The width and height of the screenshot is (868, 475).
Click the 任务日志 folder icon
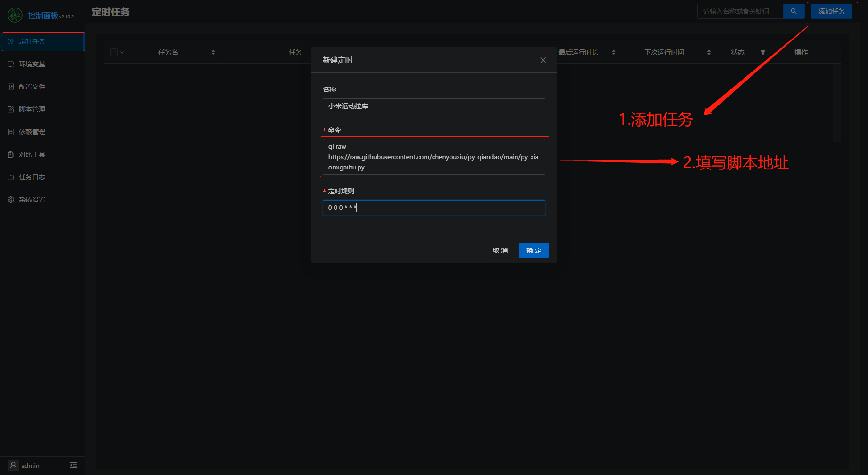[11, 177]
